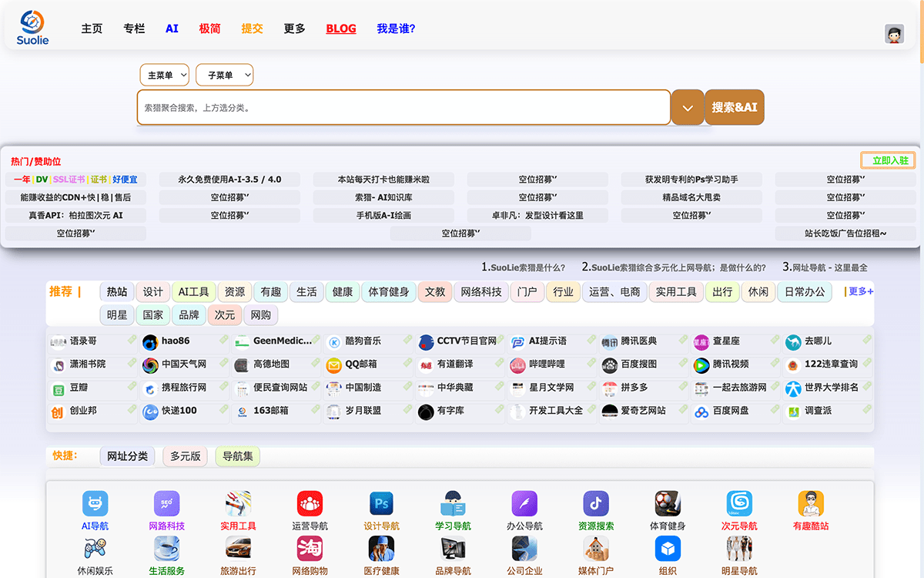Expand 更多+ category list
Image resolution: width=924 pixels, height=578 pixels.
click(860, 291)
